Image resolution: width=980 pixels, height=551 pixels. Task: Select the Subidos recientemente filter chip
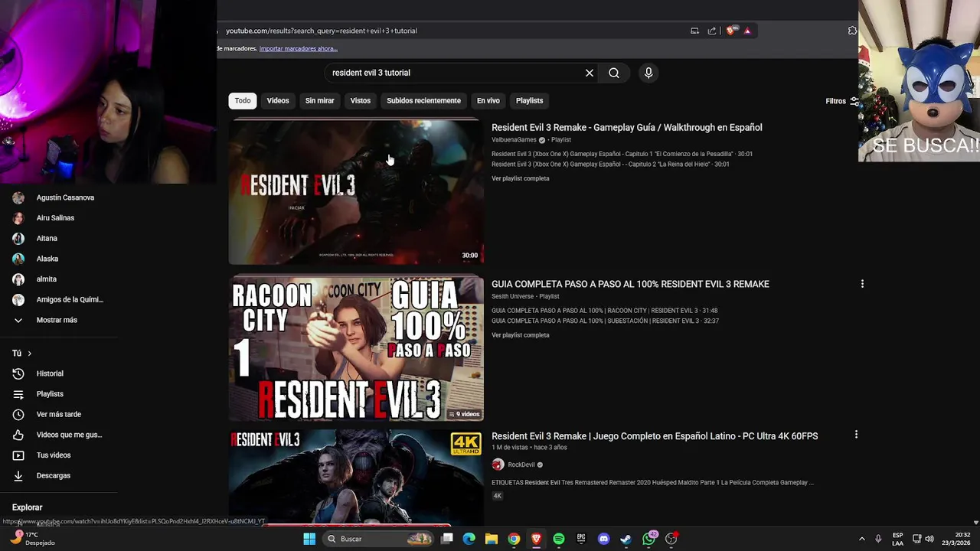pyautogui.click(x=423, y=101)
